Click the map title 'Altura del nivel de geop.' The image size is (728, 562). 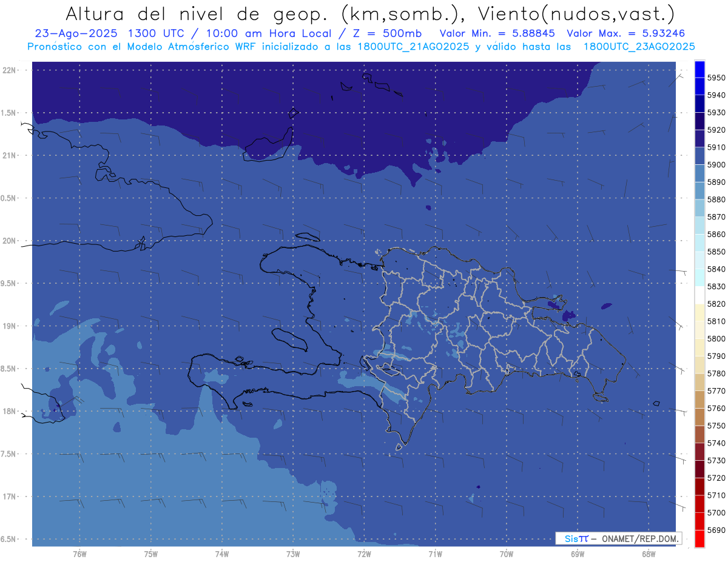click(x=197, y=13)
